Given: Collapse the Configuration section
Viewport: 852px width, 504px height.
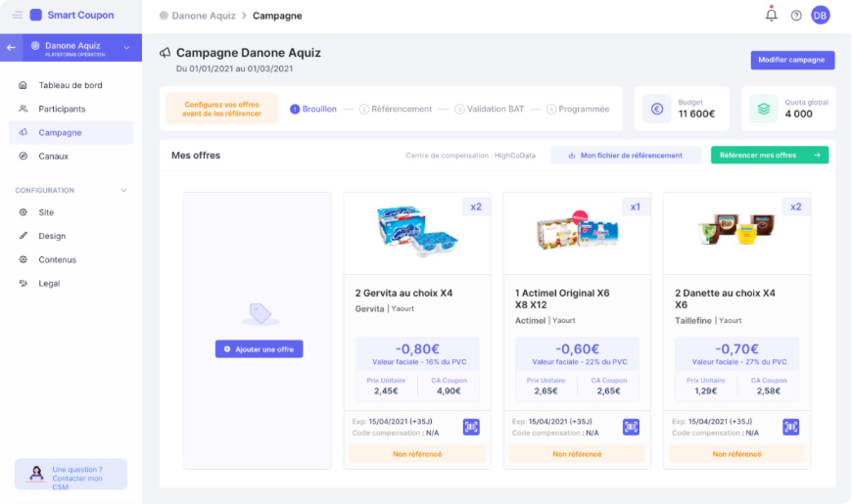Looking at the screenshot, I should point(123,190).
